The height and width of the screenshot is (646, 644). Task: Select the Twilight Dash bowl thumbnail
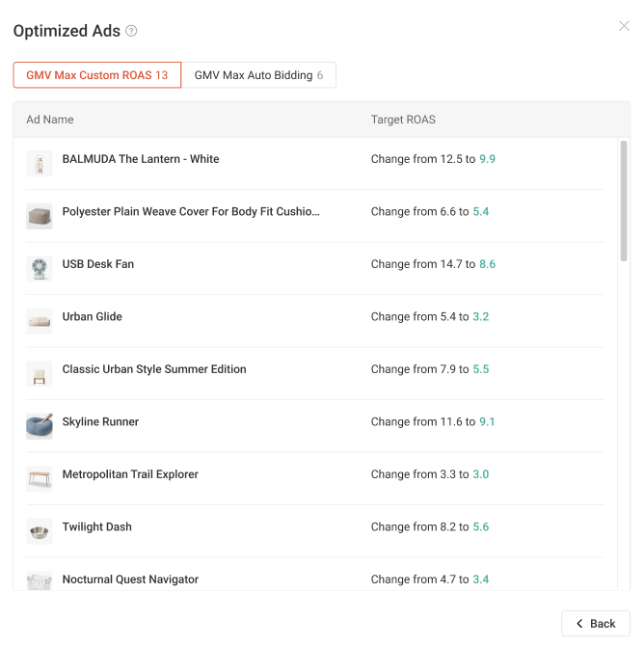(x=40, y=531)
